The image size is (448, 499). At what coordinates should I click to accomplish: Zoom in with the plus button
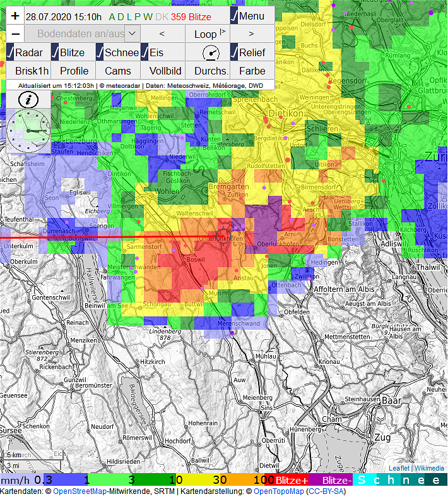coord(16,16)
